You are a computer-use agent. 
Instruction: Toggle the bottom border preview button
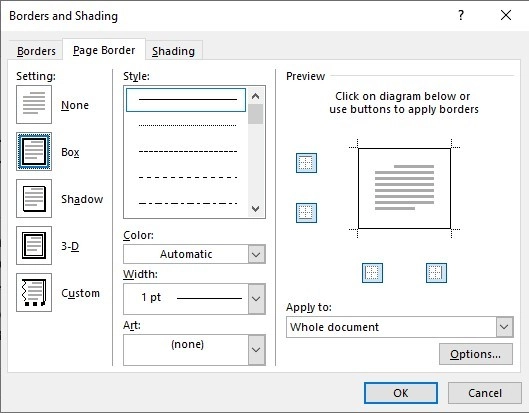[x=306, y=213]
